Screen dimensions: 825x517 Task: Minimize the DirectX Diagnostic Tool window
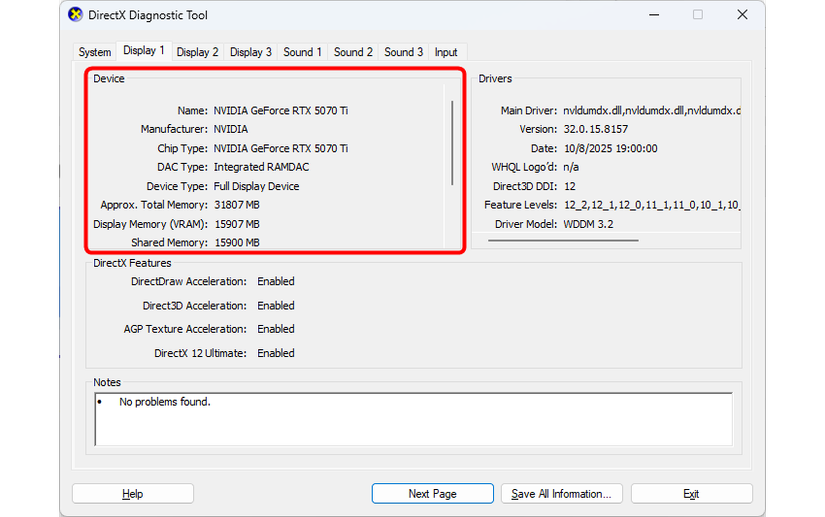click(x=654, y=15)
